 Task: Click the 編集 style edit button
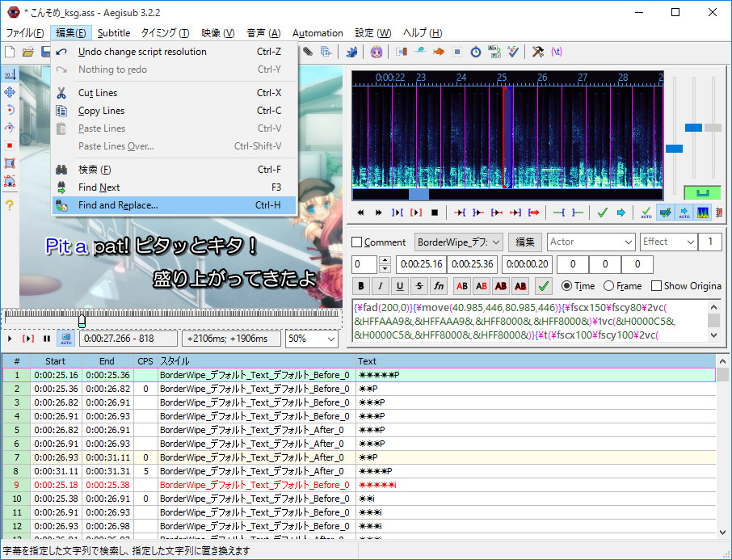pos(524,242)
